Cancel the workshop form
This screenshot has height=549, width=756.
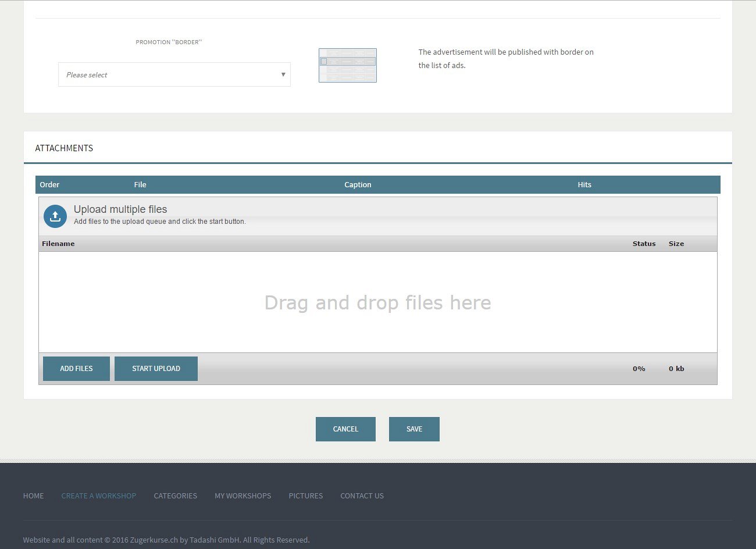pos(345,429)
